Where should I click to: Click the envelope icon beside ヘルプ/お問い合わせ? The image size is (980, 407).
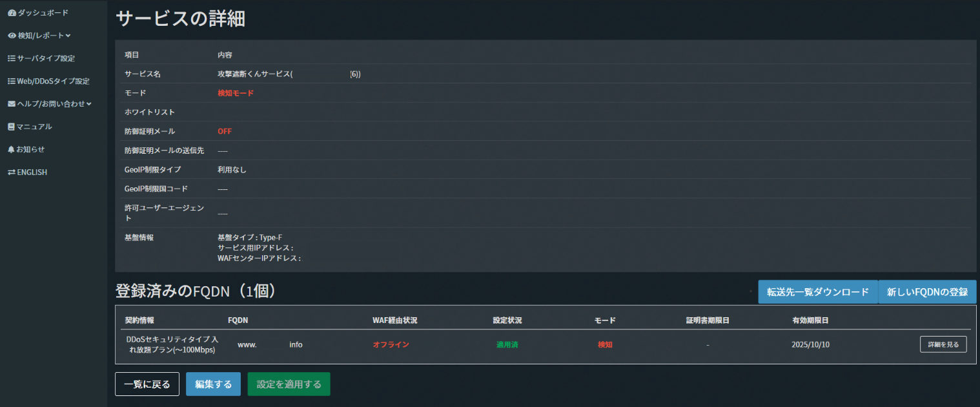click(12, 104)
